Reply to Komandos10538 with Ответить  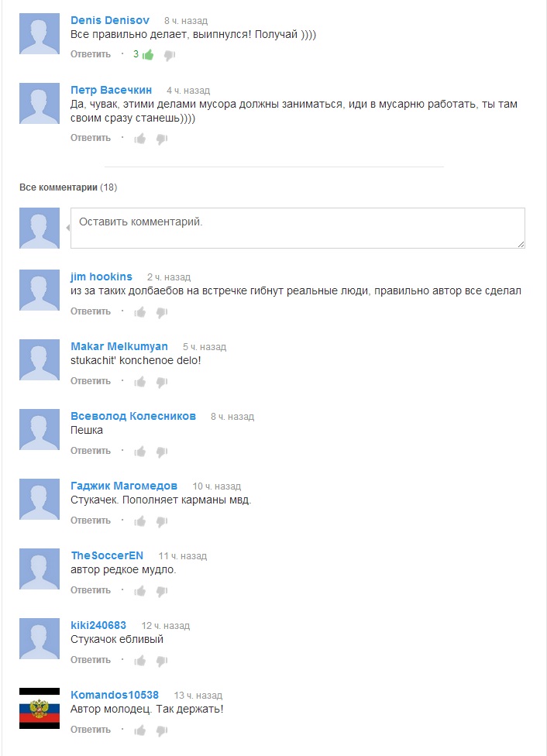(x=91, y=730)
